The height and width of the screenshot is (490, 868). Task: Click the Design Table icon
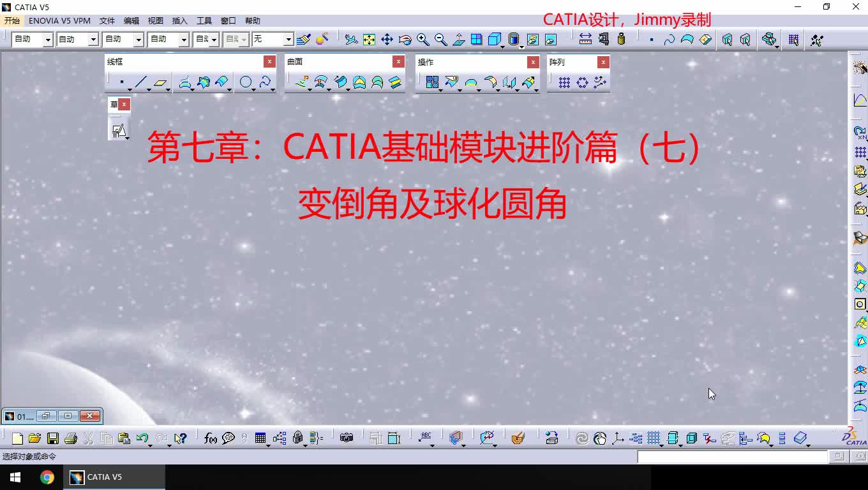(x=260, y=438)
